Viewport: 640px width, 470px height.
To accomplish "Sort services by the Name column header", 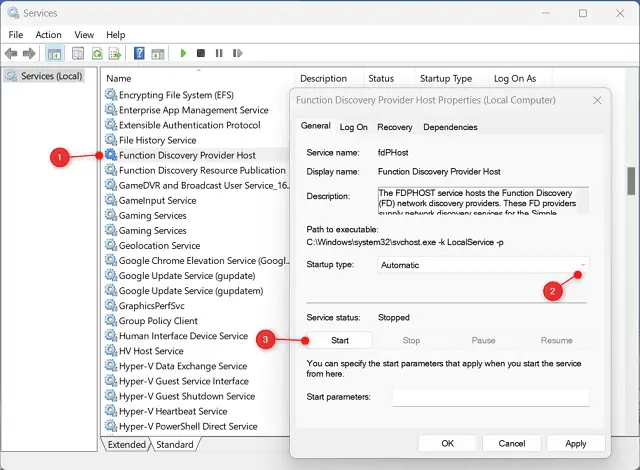I will pos(119,78).
